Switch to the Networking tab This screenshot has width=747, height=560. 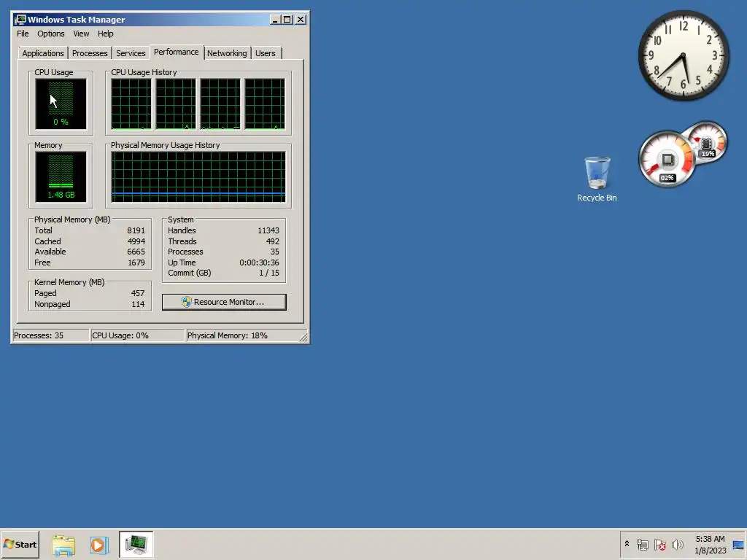(227, 53)
